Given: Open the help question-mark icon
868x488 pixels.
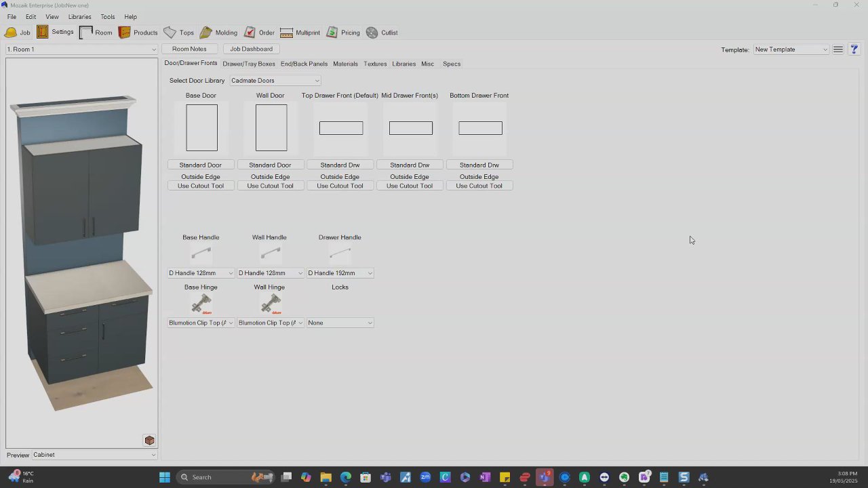Looking at the screenshot, I should click(854, 49).
